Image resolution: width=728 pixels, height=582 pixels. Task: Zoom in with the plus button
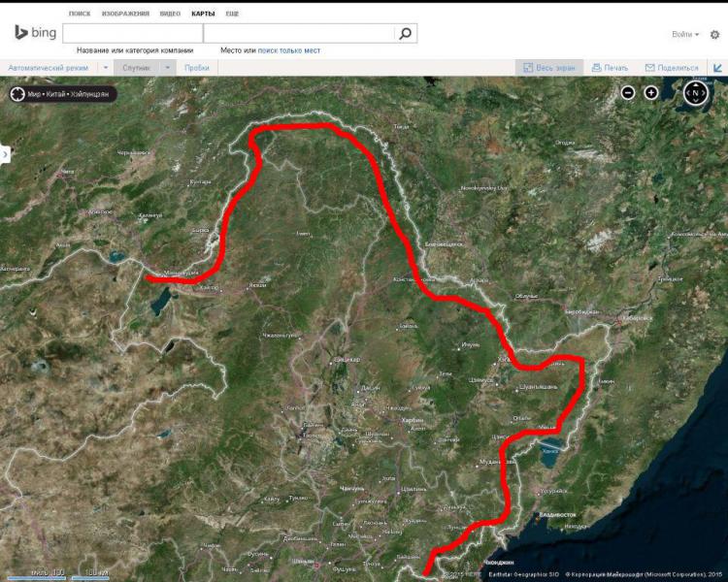tap(651, 93)
